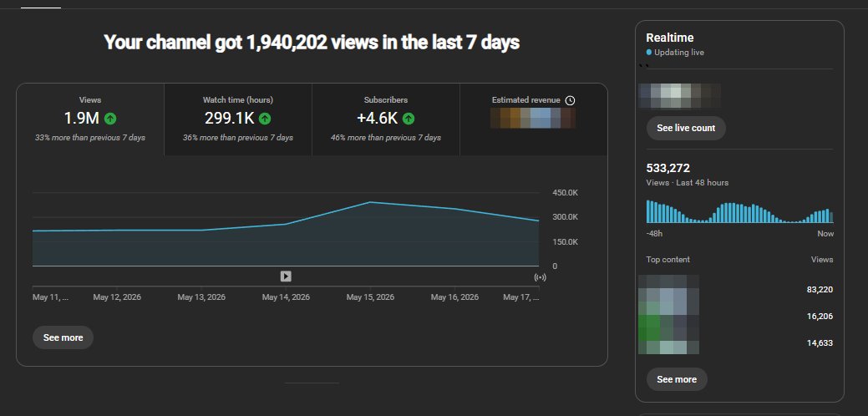Click the 16,206 views top content row

tap(736, 317)
